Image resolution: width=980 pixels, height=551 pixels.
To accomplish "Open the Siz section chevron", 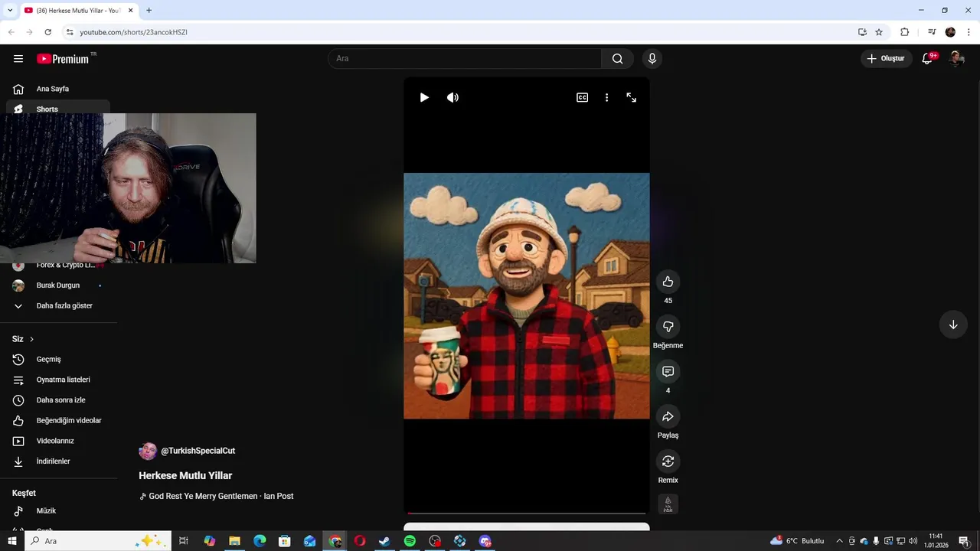I will 31,339.
